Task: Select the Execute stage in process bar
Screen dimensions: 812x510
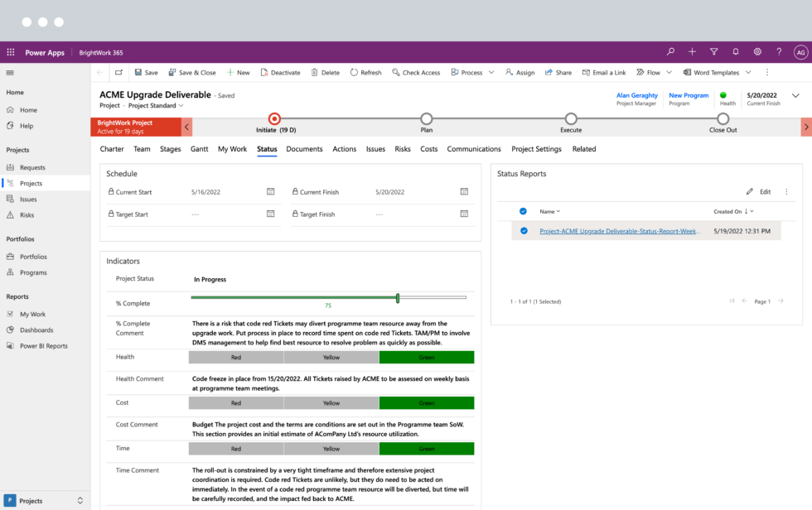Action: 571,119
